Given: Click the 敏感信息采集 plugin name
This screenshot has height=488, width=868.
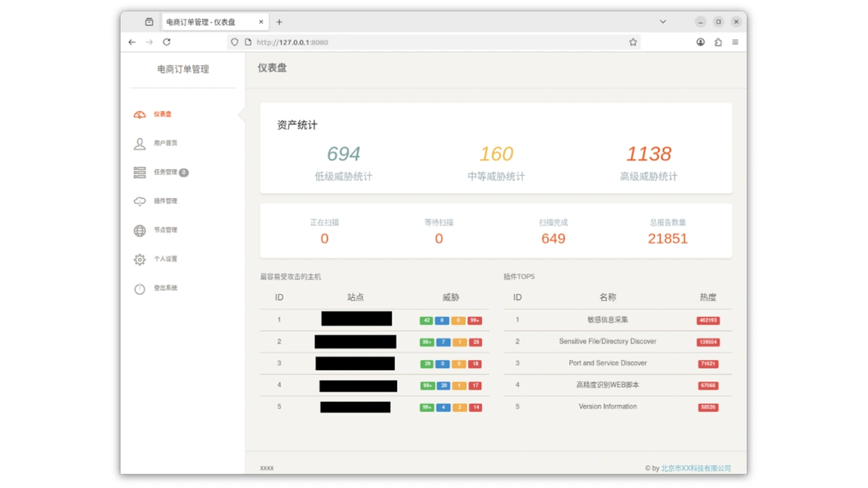Looking at the screenshot, I should pos(608,320).
